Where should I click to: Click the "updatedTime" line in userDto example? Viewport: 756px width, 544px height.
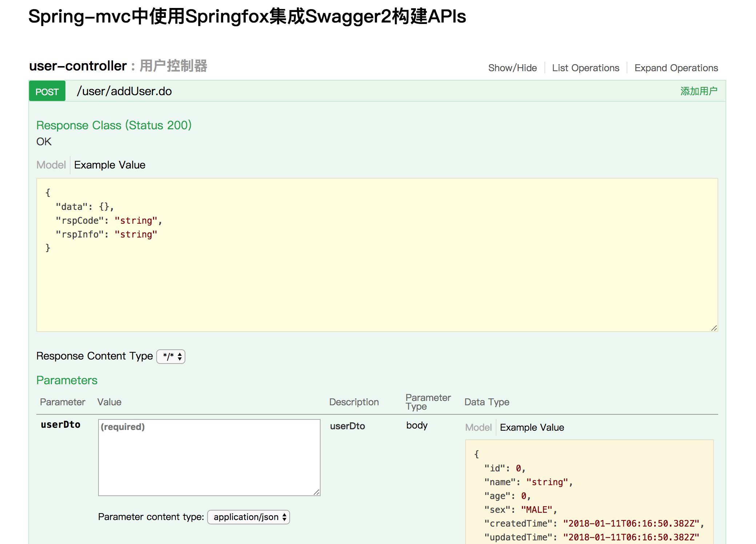592,537
